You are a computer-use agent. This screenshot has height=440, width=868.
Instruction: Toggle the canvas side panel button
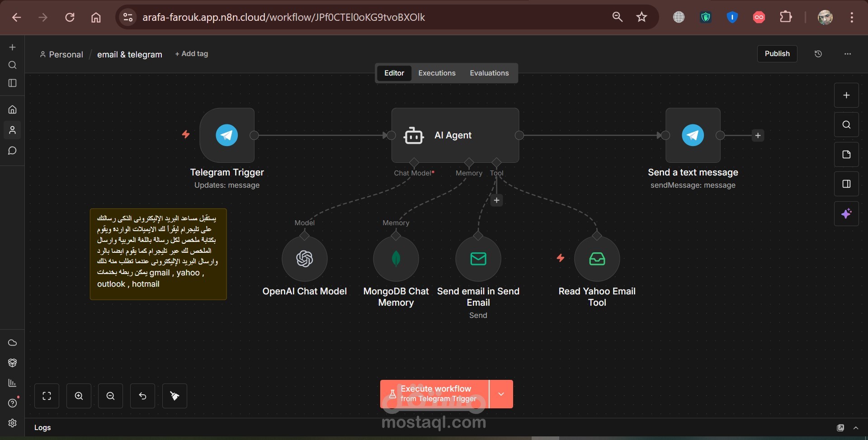click(846, 184)
